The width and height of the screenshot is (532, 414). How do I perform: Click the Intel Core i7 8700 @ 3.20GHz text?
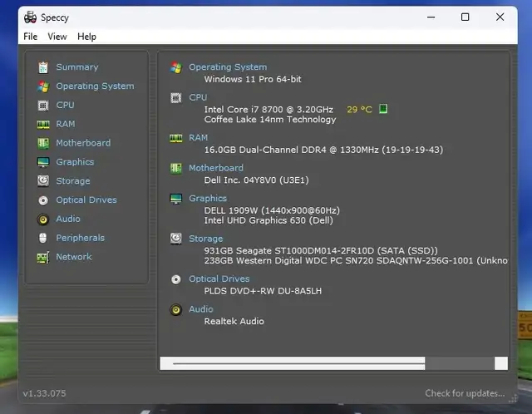pos(268,110)
